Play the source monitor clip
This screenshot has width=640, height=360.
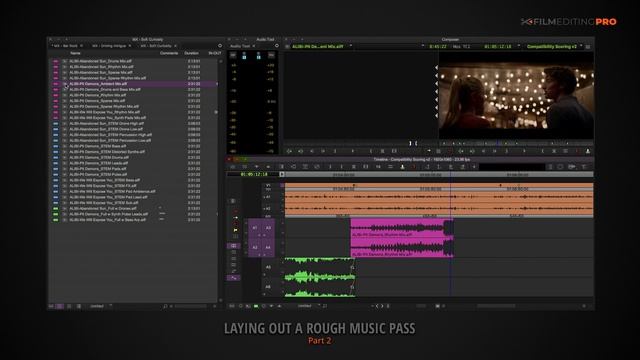pos(353,151)
